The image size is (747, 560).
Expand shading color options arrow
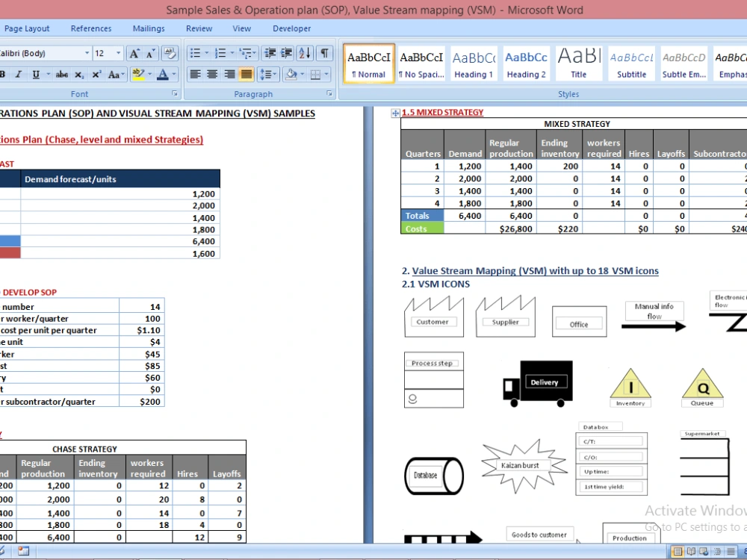click(302, 74)
